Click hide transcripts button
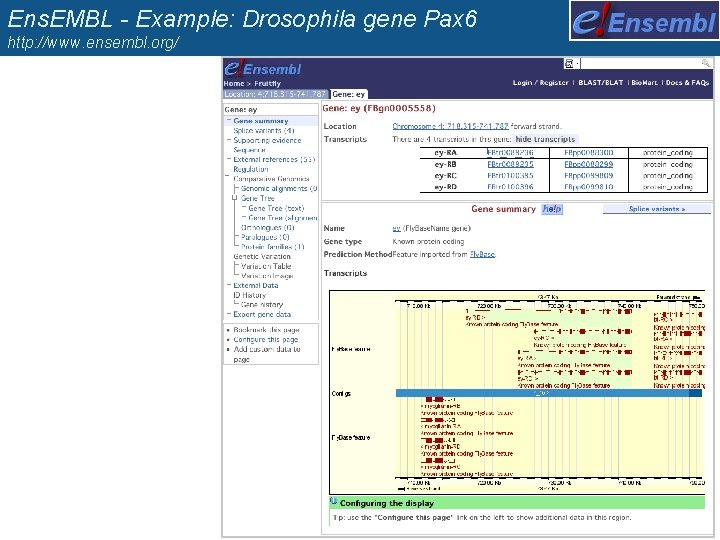The height and width of the screenshot is (540, 720). [x=545, y=139]
